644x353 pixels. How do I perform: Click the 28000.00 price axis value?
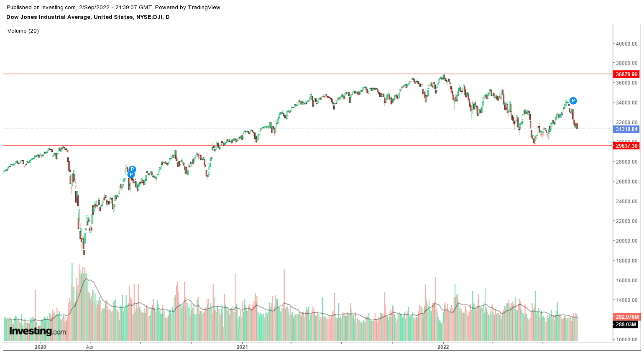coord(626,162)
